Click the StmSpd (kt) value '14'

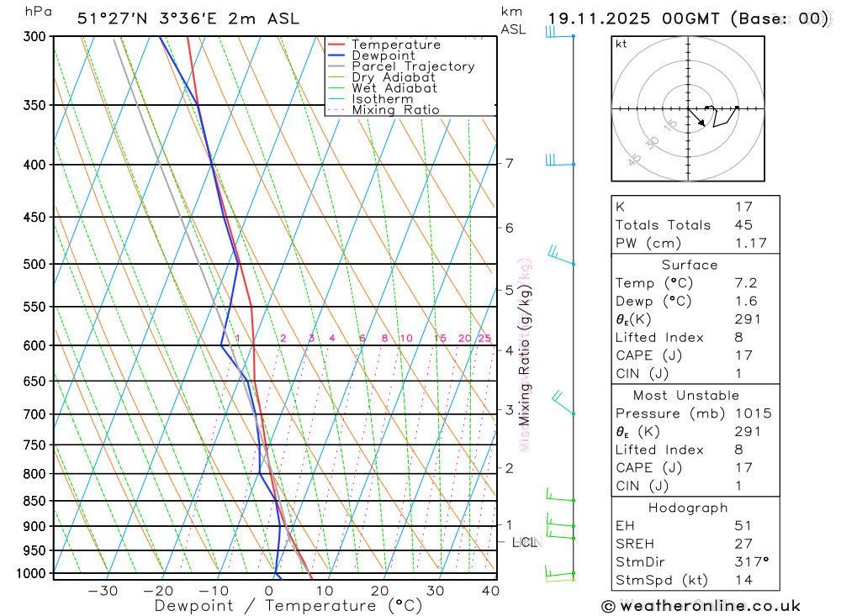coord(743,581)
